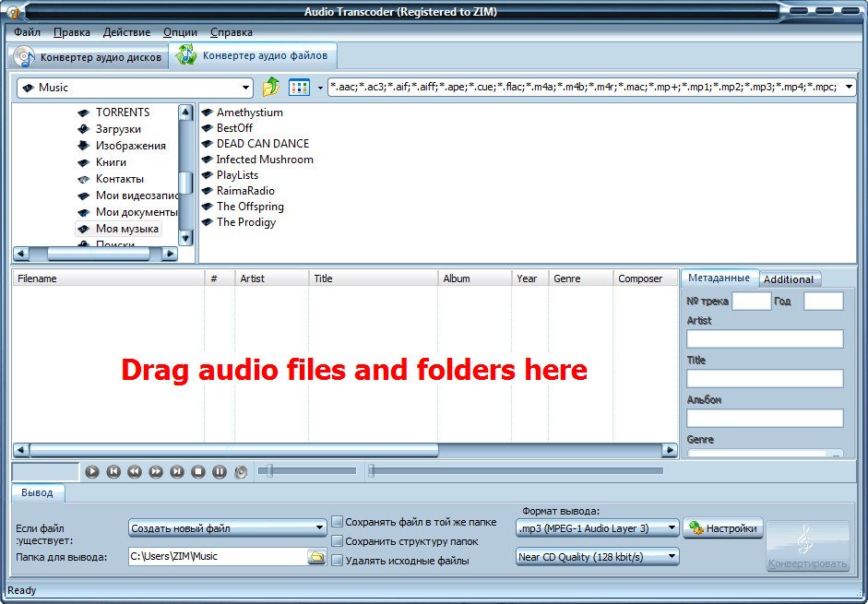Image resolution: width=868 pixels, height=604 pixels.
Task: Open the Music folder location dropdown
Action: click(x=245, y=88)
